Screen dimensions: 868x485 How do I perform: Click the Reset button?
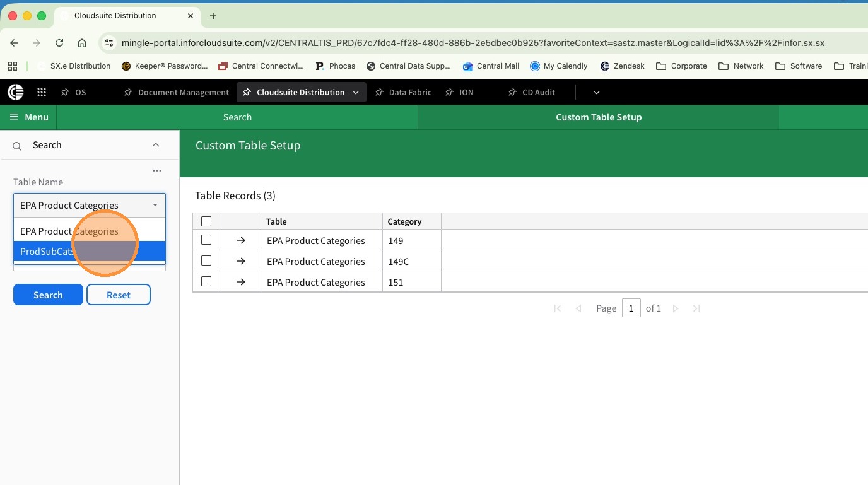[119, 295]
